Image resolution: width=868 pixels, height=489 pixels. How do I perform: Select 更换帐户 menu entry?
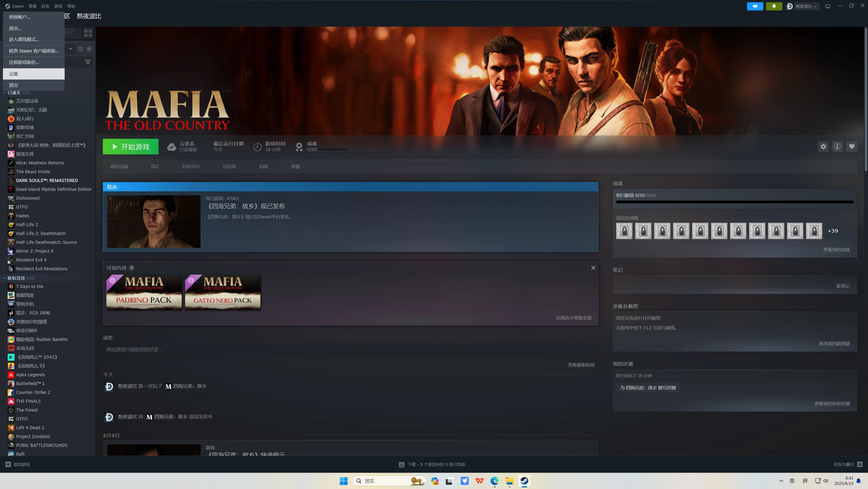(33, 17)
